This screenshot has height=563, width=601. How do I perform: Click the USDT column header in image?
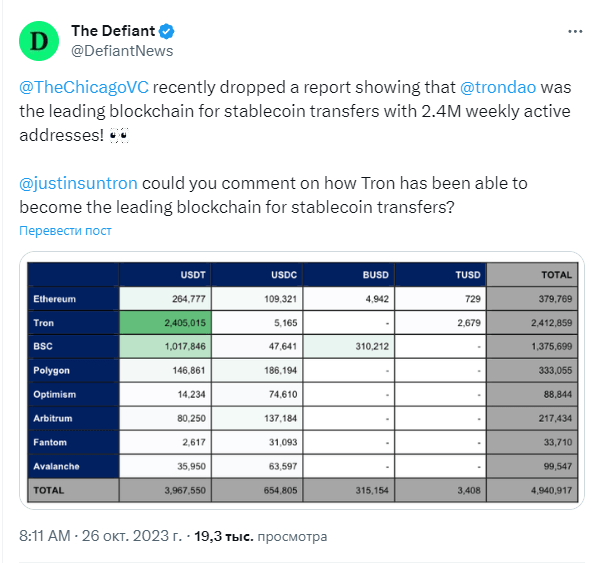click(x=165, y=275)
